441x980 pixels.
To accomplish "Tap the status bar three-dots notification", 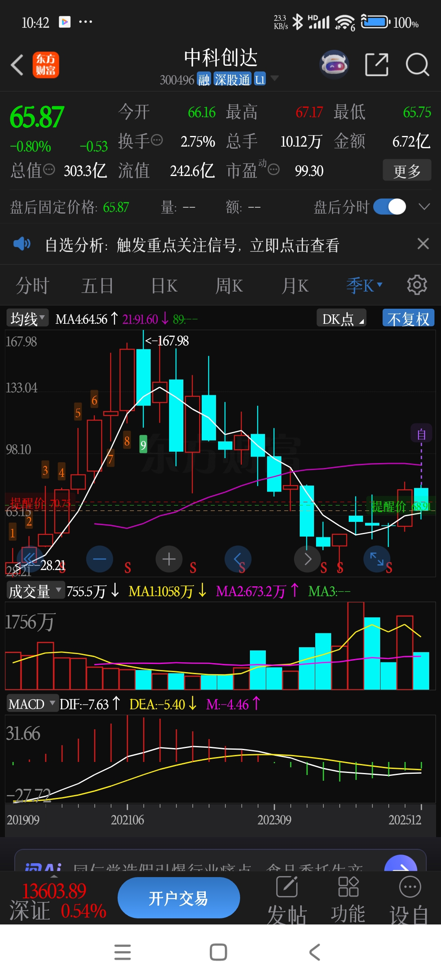I will (85, 22).
